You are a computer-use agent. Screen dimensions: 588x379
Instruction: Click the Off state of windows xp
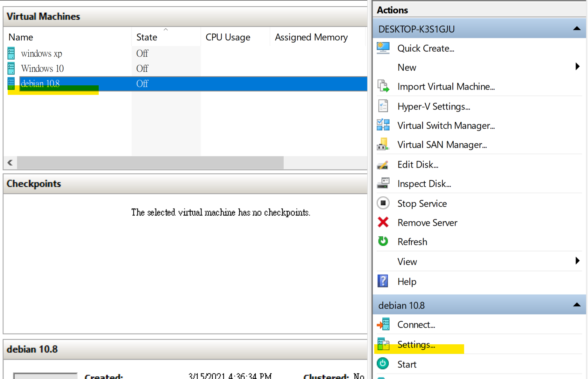(x=142, y=54)
